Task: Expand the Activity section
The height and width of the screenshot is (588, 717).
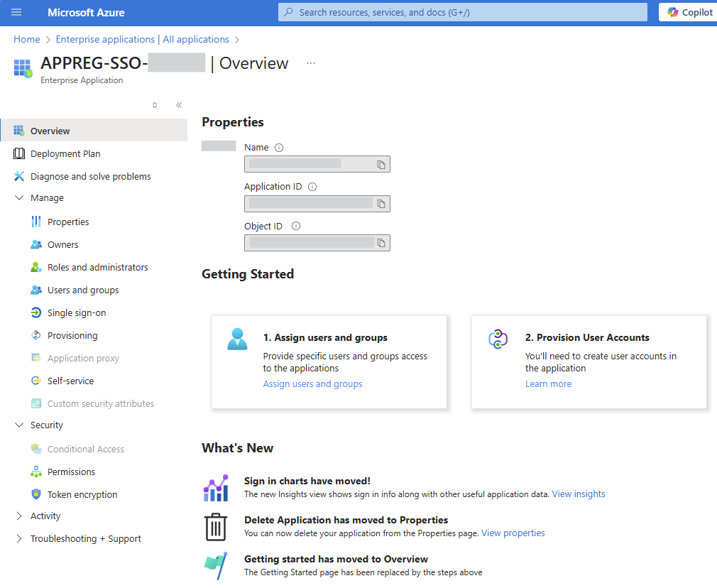Action: 19,516
